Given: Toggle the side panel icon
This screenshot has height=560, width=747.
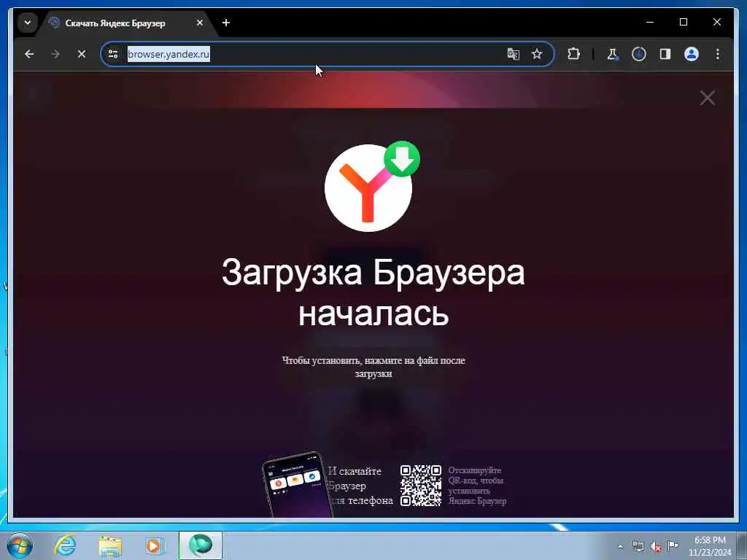Looking at the screenshot, I should pyautogui.click(x=665, y=54).
